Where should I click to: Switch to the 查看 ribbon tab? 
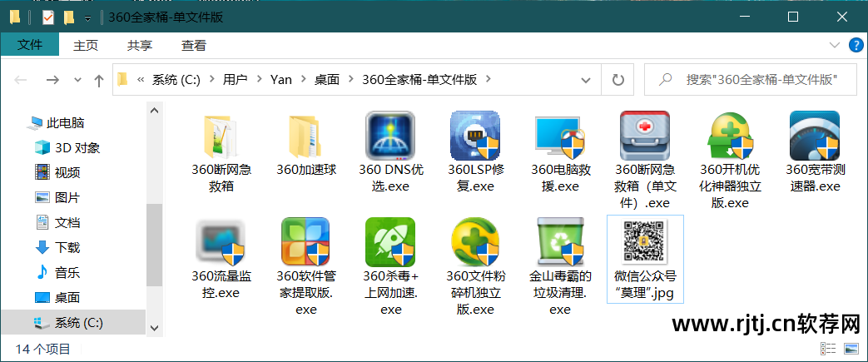pos(194,46)
